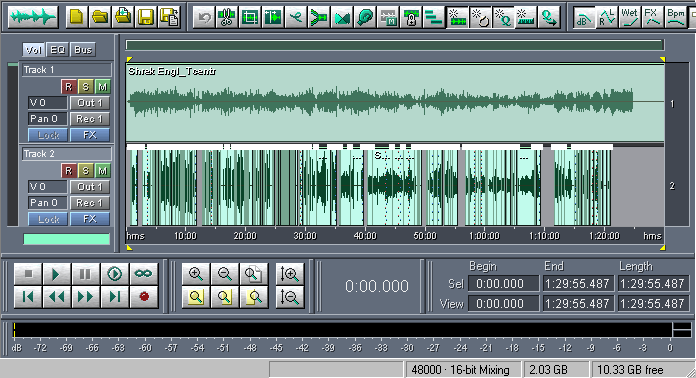Click the fast forward button
The height and width of the screenshot is (378, 696).
tap(85, 297)
